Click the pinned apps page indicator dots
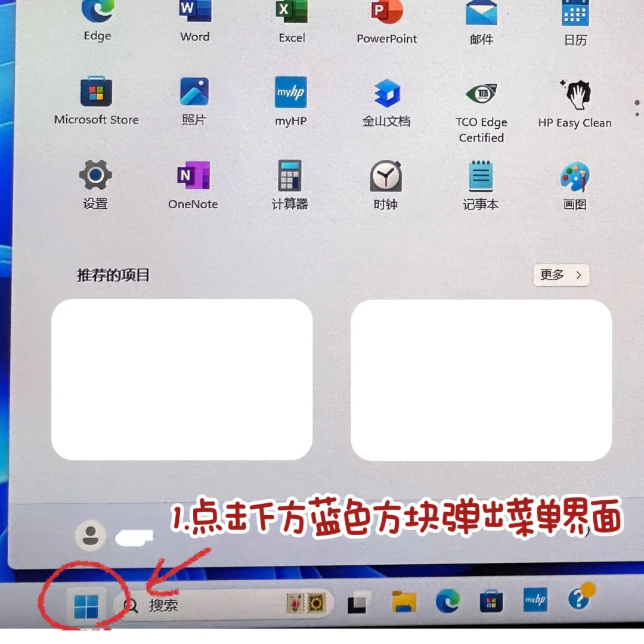Image resolution: width=644 pixels, height=644 pixels. 637,108
